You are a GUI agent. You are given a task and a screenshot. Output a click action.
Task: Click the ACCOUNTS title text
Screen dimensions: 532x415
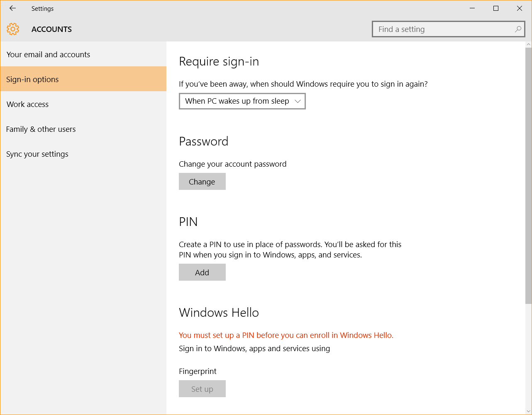click(51, 29)
